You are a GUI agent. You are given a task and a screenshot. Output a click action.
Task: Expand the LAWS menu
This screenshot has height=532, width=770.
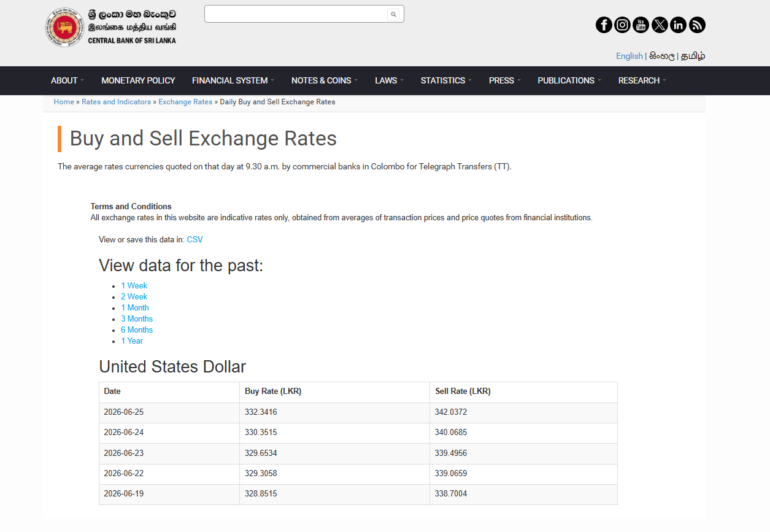pyautogui.click(x=390, y=80)
